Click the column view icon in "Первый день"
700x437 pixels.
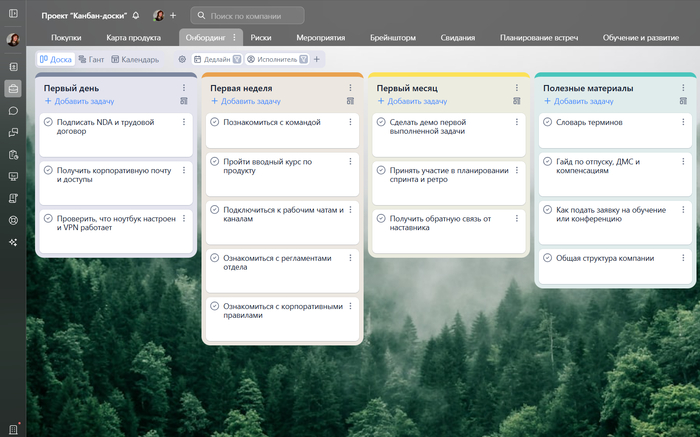184,101
